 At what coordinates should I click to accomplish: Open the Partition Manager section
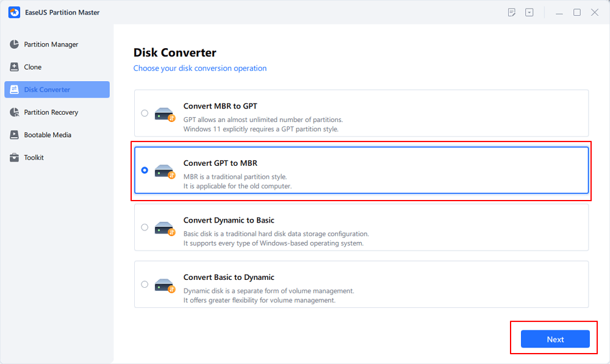coord(51,45)
